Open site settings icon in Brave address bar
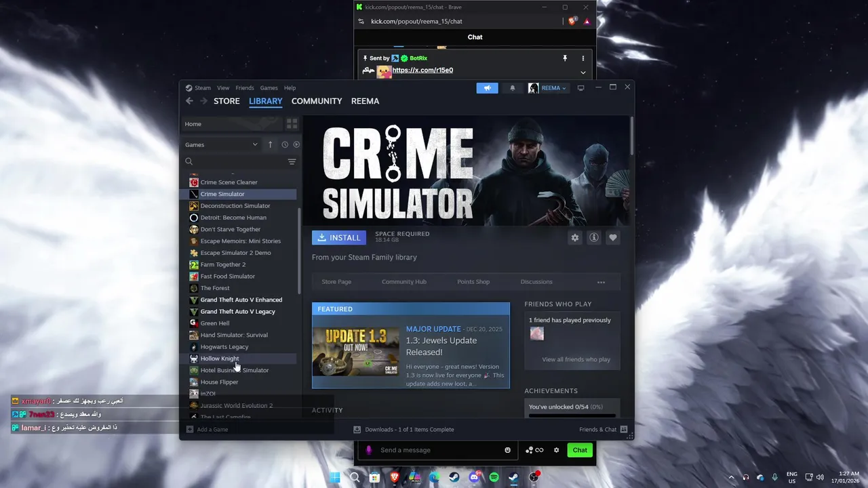868x488 pixels. point(361,21)
